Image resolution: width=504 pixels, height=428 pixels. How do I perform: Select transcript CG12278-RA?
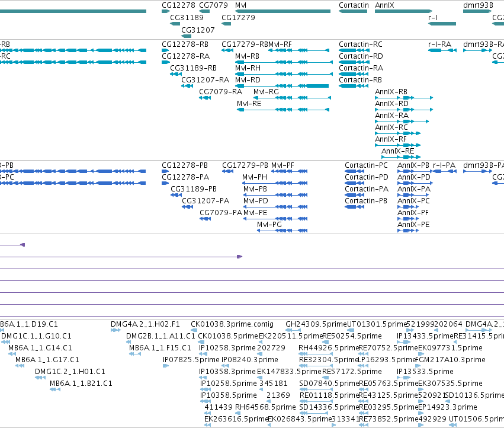(x=185, y=56)
